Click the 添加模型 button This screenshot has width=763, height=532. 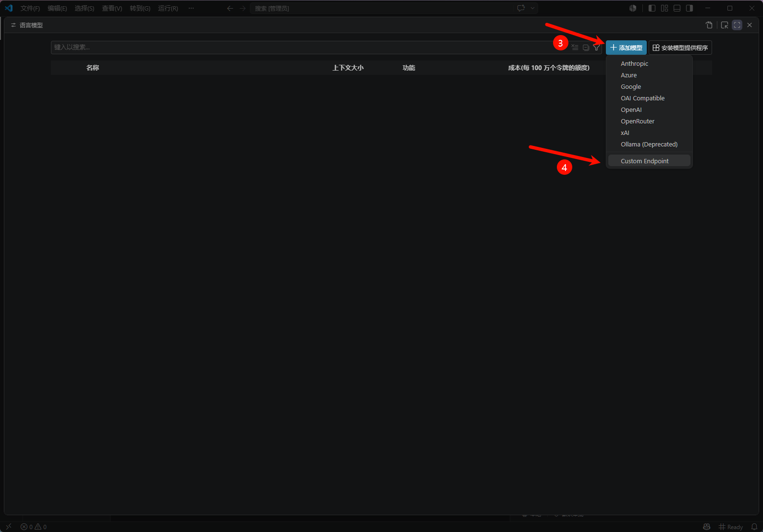pos(626,48)
